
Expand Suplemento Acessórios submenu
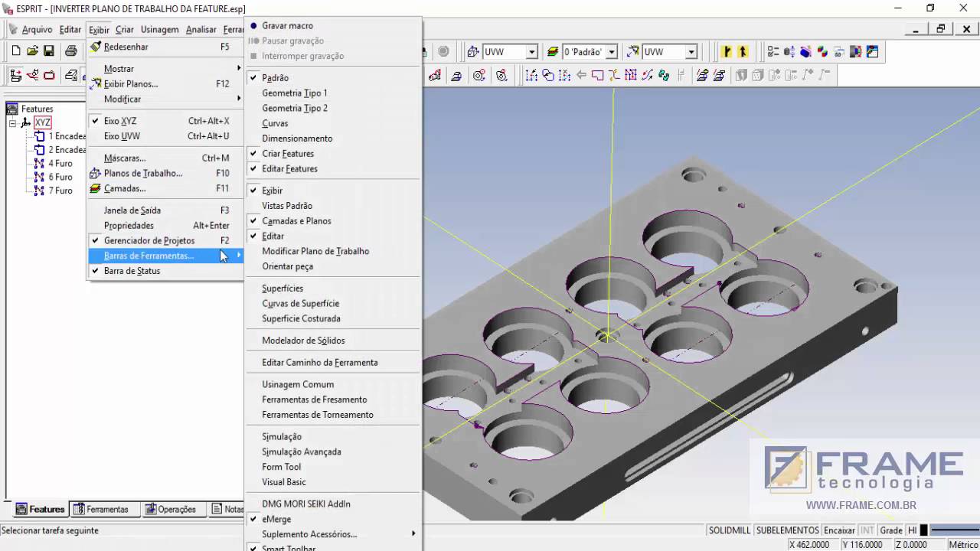pos(334,534)
